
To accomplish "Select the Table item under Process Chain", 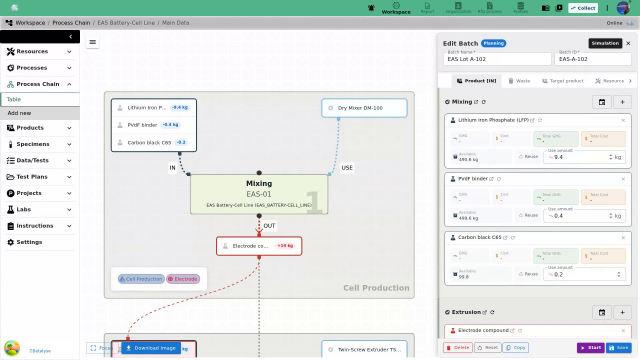I will [x=40, y=99].
